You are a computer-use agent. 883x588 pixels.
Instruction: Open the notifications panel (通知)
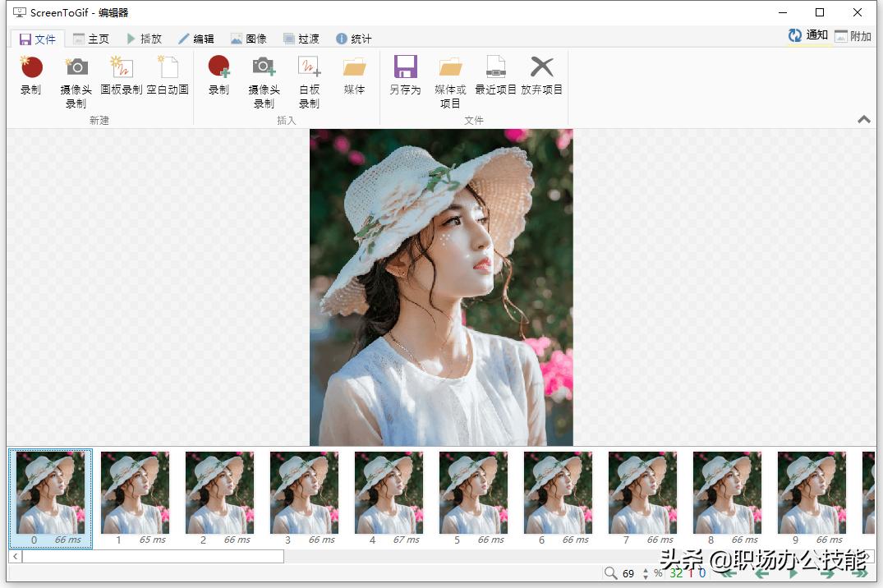pyautogui.click(x=806, y=36)
